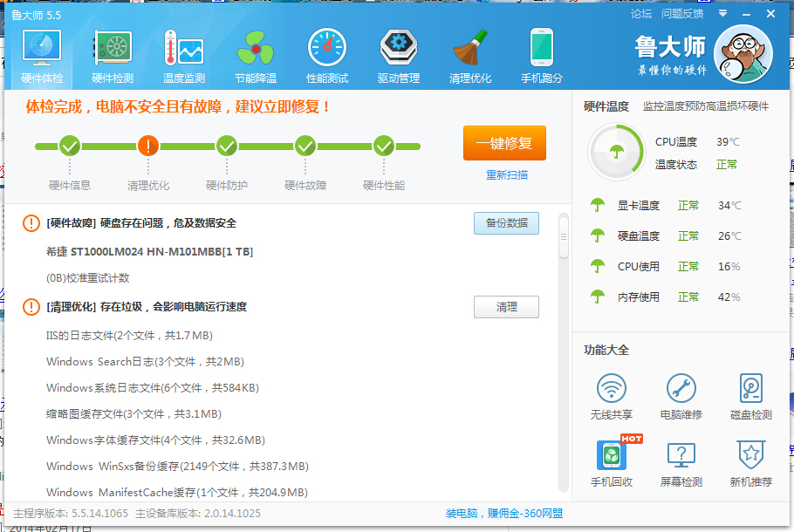Click the 硬件性能 green check step
The width and height of the screenshot is (794, 532).
tap(384, 147)
